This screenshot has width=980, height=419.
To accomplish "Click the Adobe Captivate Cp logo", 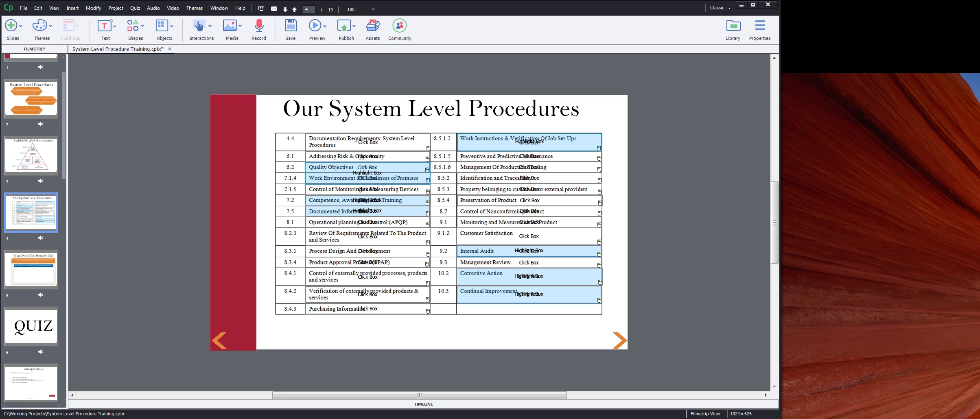I will (8, 8).
